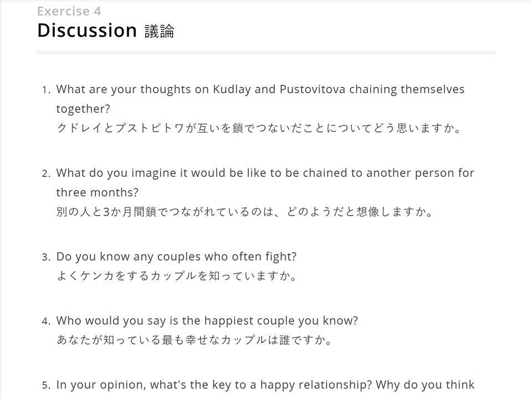This screenshot has height=399, width=532.
Task: Click list number 2 marker
Action: click(x=46, y=173)
